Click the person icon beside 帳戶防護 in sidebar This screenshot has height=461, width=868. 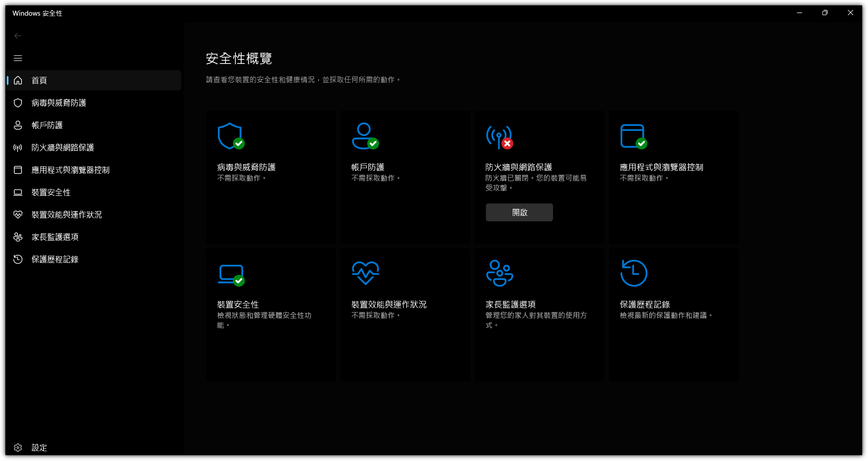tap(18, 125)
